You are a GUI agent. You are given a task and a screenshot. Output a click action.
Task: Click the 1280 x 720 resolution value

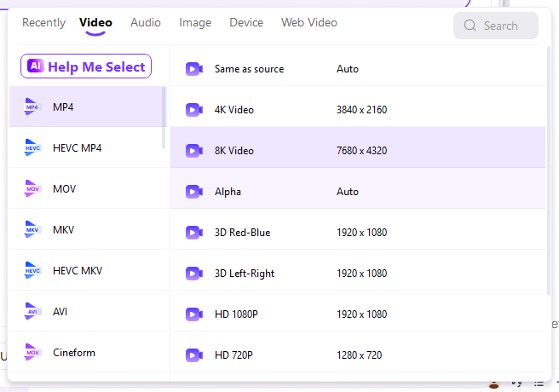[x=359, y=355]
